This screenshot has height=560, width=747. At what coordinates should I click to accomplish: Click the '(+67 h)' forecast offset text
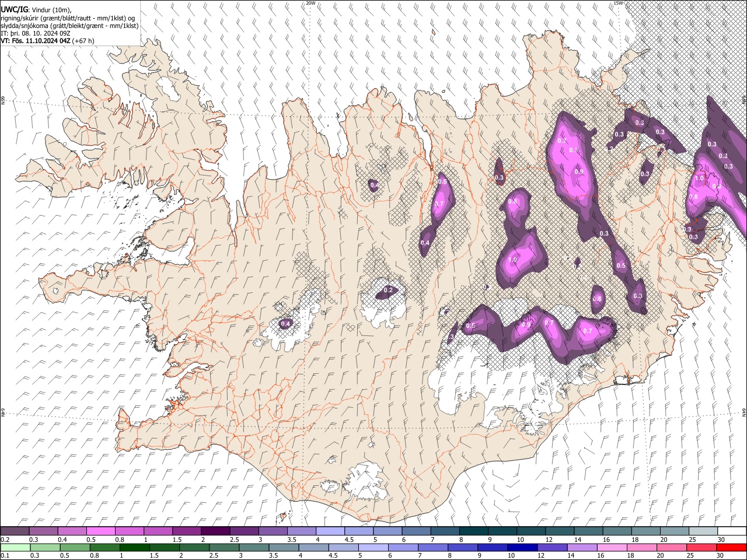coord(83,41)
